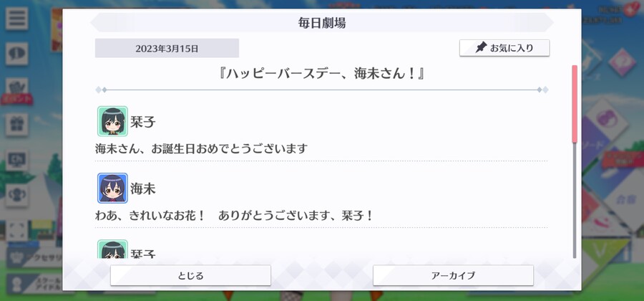The width and height of the screenshot is (644, 301).
Task: Open the monitor channel icon in sidebar
Action: tap(17, 160)
